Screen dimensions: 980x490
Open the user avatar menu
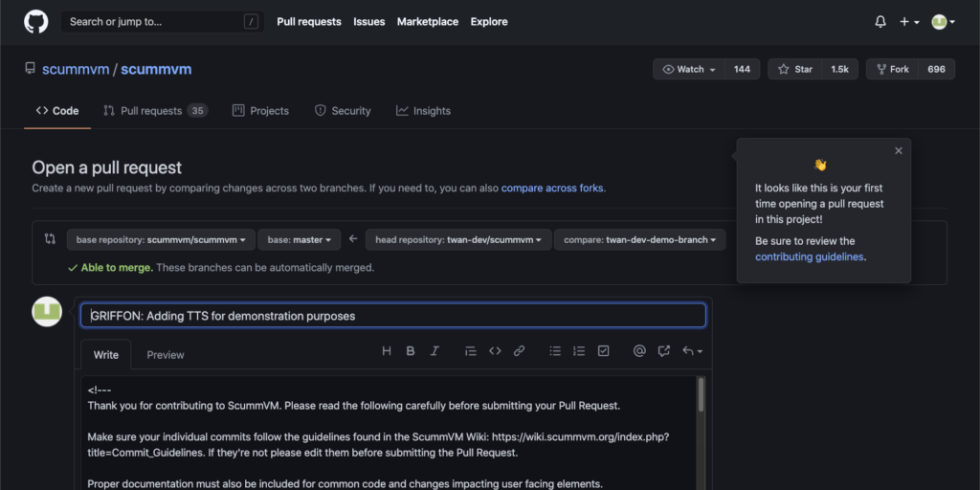(943, 22)
